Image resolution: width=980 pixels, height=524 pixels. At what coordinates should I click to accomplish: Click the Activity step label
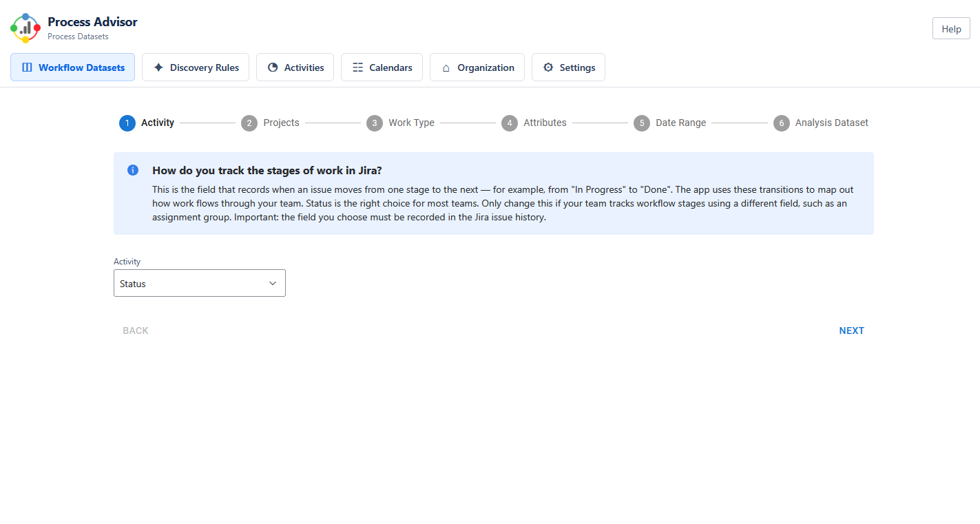tap(158, 123)
